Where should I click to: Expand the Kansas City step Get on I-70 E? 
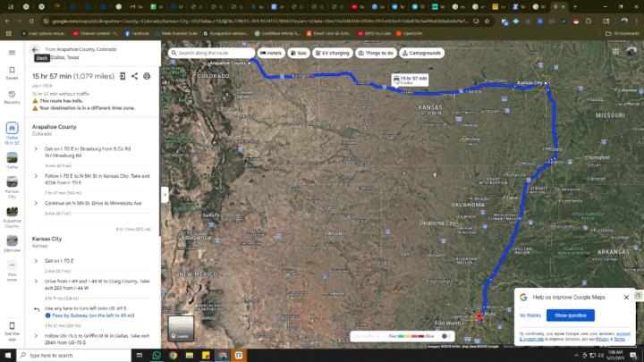click(x=36, y=261)
